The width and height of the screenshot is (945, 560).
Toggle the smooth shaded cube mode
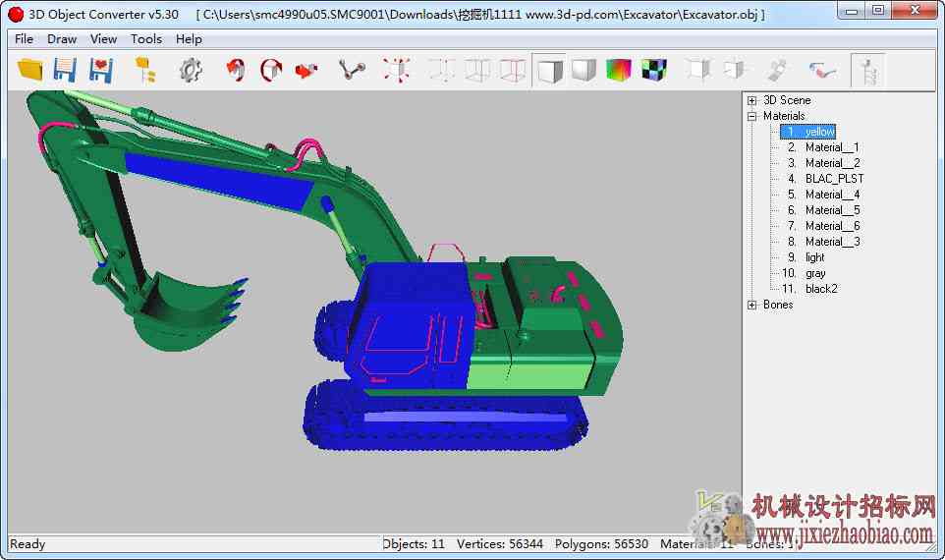[584, 70]
